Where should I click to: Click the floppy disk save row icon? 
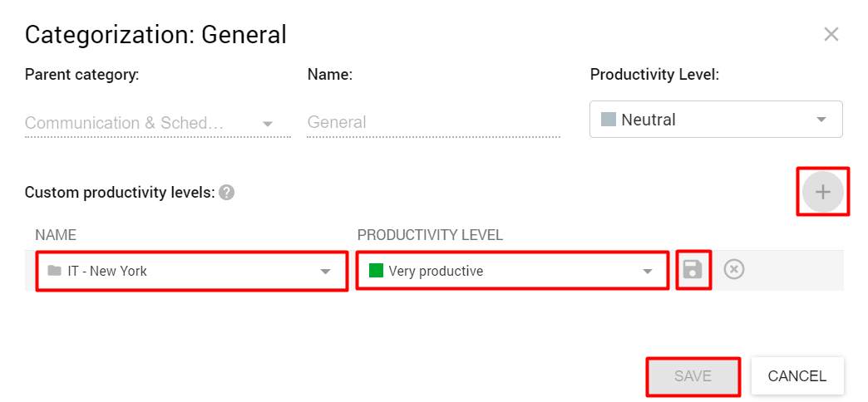693,270
